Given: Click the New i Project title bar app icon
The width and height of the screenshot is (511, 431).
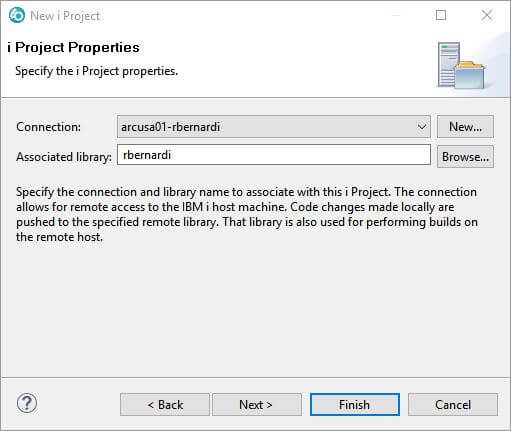Looking at the screenshot, I should (x=17, y=15).
